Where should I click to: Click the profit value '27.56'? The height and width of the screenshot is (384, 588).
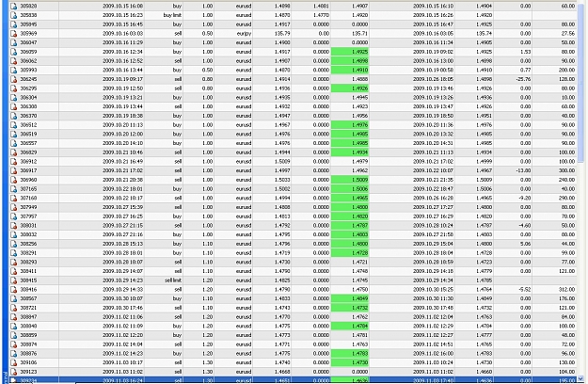point(568,34)
